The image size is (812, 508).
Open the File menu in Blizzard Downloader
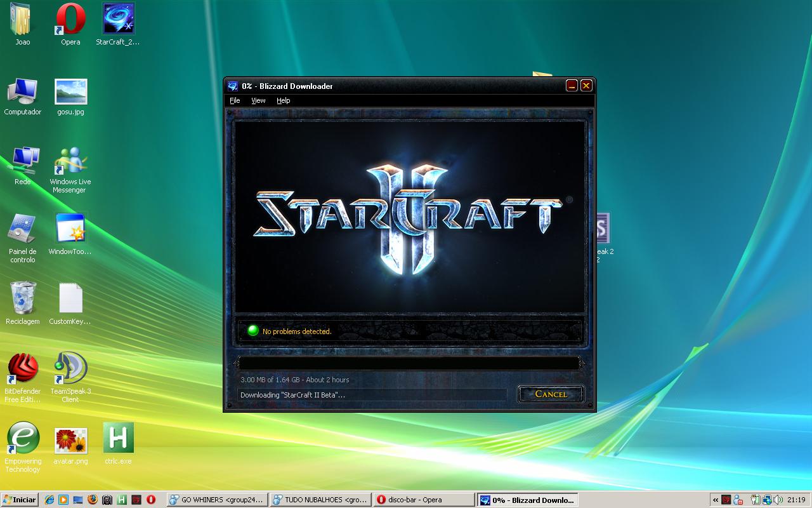(235, 100)
